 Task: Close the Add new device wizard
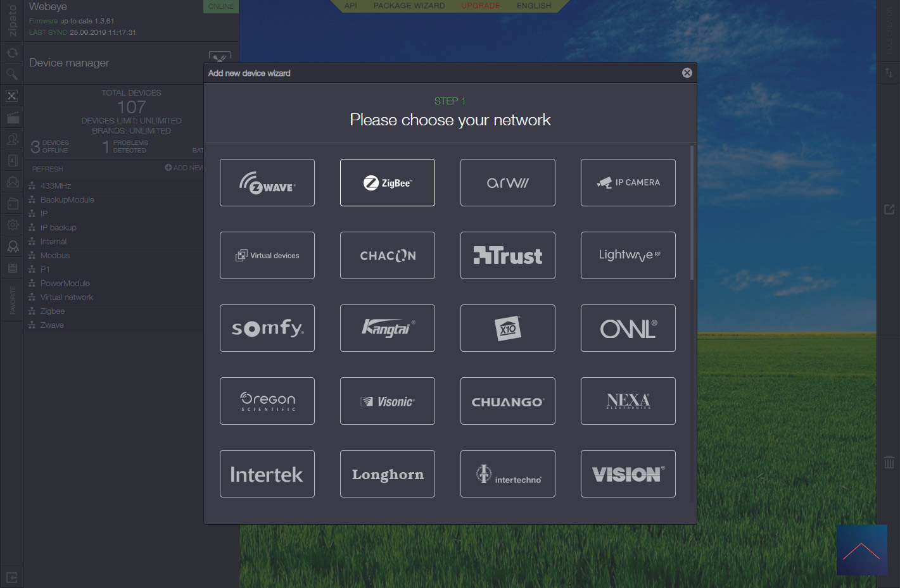tap(687, 73)
